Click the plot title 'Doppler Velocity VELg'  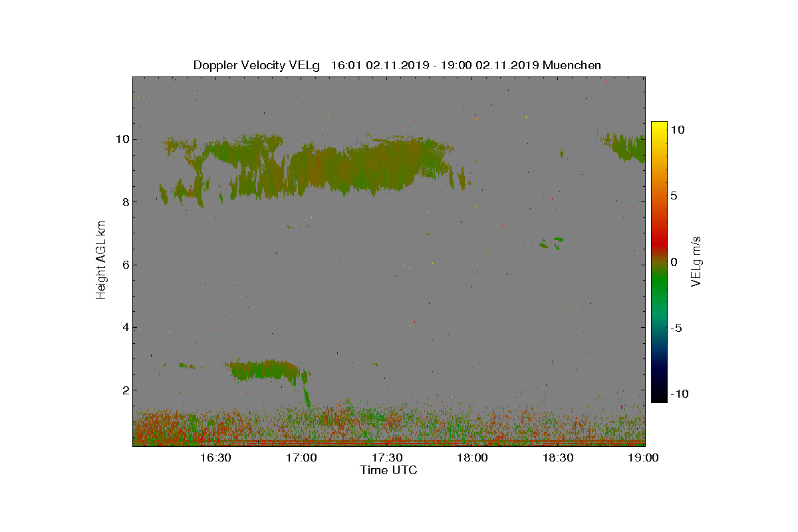[x=257, y=65]
